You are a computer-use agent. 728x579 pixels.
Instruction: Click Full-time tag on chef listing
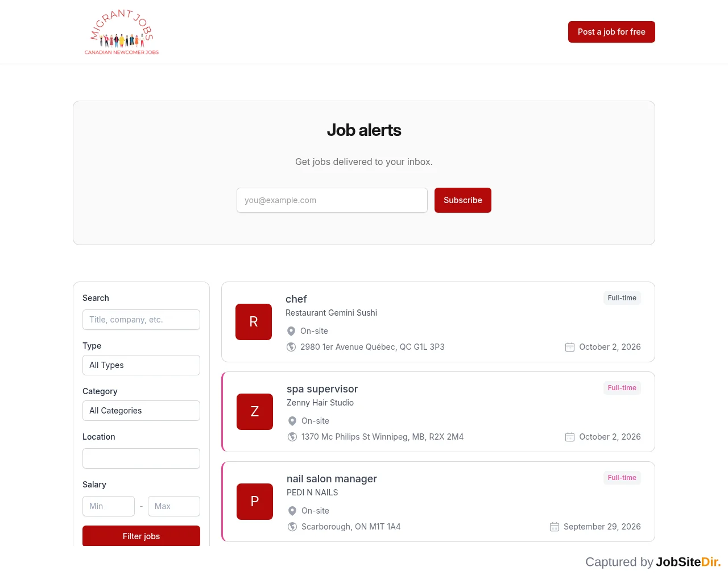click(622, 298)
